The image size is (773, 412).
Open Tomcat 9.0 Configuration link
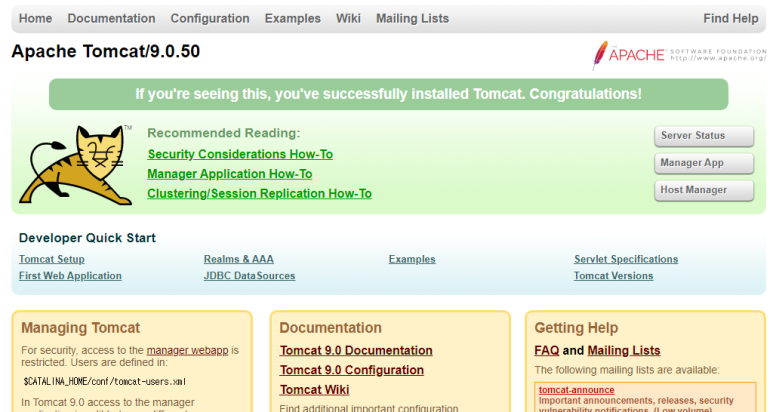click(351, 370)
